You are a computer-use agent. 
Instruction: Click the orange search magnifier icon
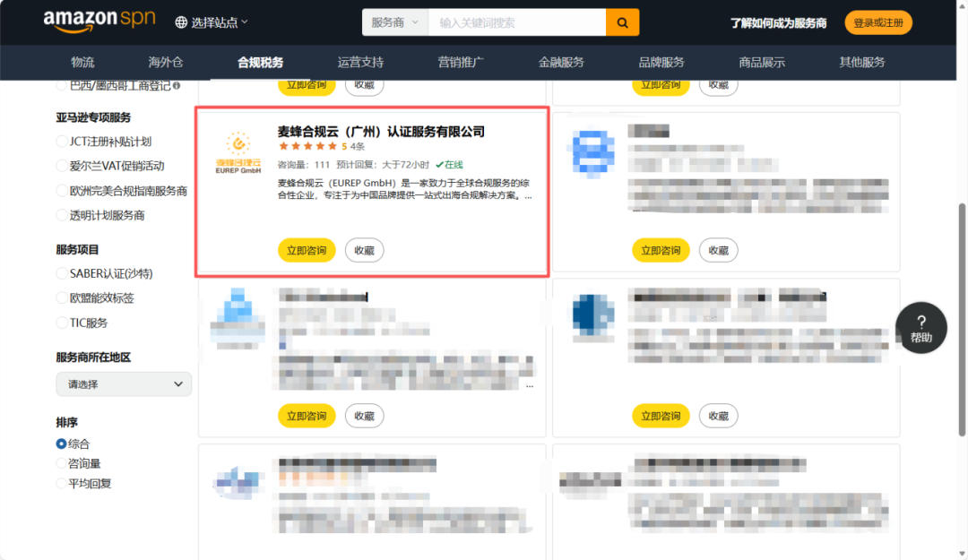pos(622,22)
